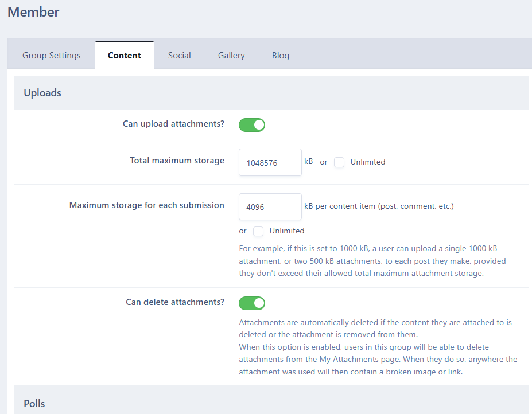The image size is (532, 414).
Task: Switch to the Group Settings tab
Action: pos(52,56)
